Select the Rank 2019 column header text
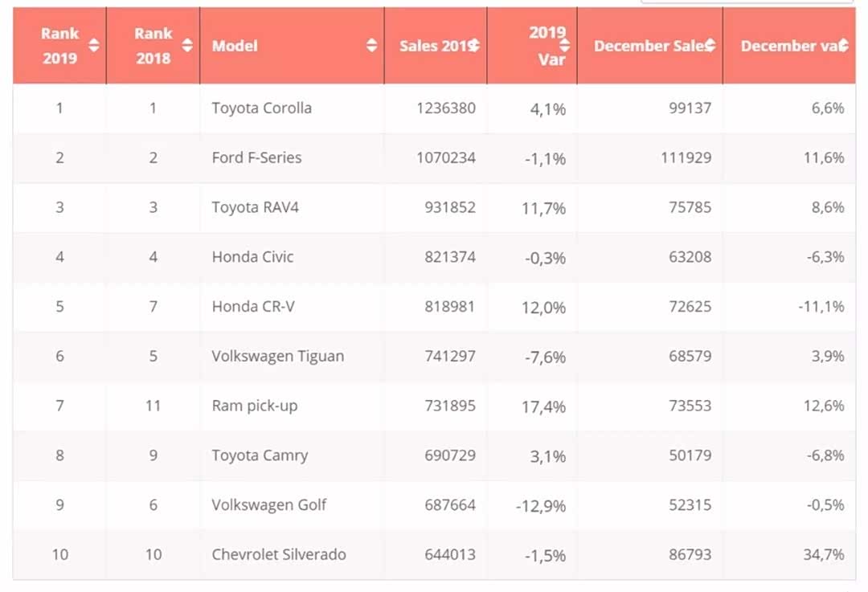Screen dimensions: 868x592 click(59, 46)
